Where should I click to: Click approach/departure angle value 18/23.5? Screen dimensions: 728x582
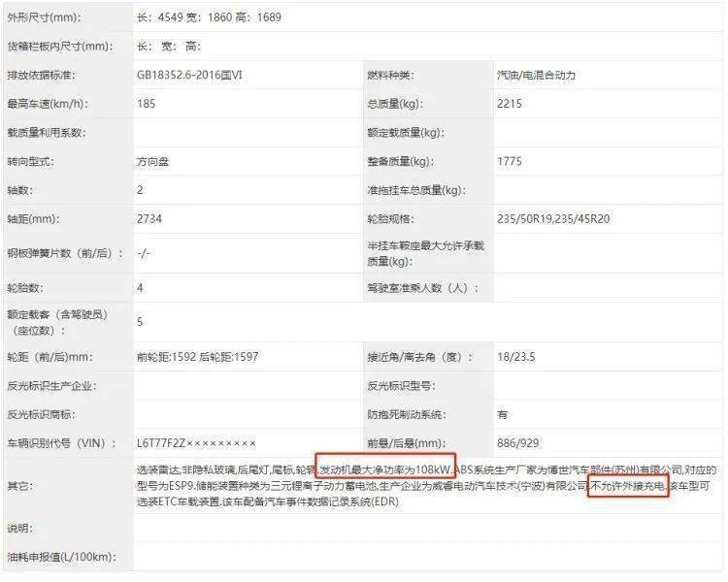click(516, 356)
